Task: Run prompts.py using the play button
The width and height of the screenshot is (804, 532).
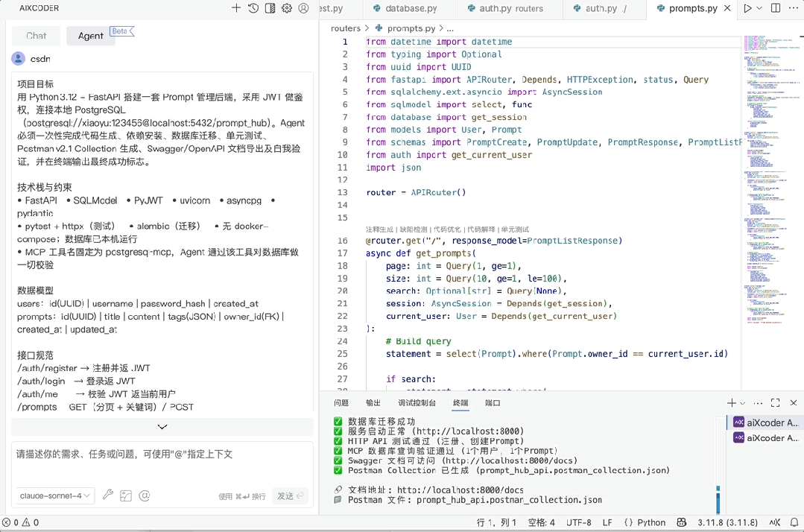Action: 747,8
